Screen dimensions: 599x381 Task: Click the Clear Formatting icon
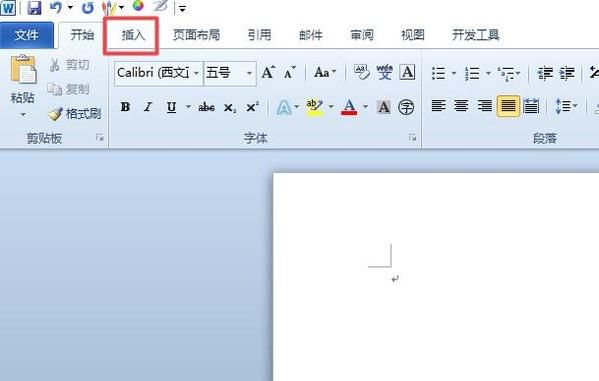click(x=361, y=72)
